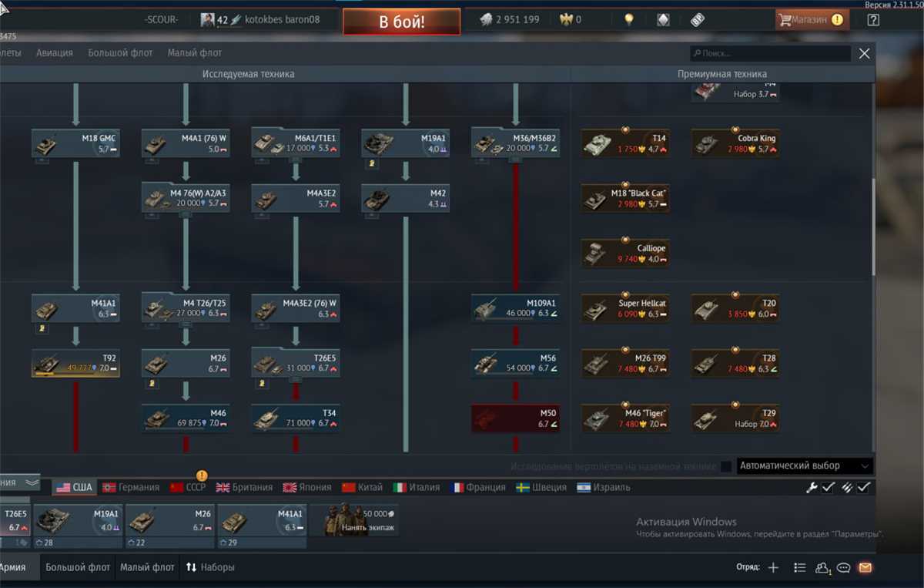
Task: Select the СССР nation tab
Action: (x=189, y=487)
